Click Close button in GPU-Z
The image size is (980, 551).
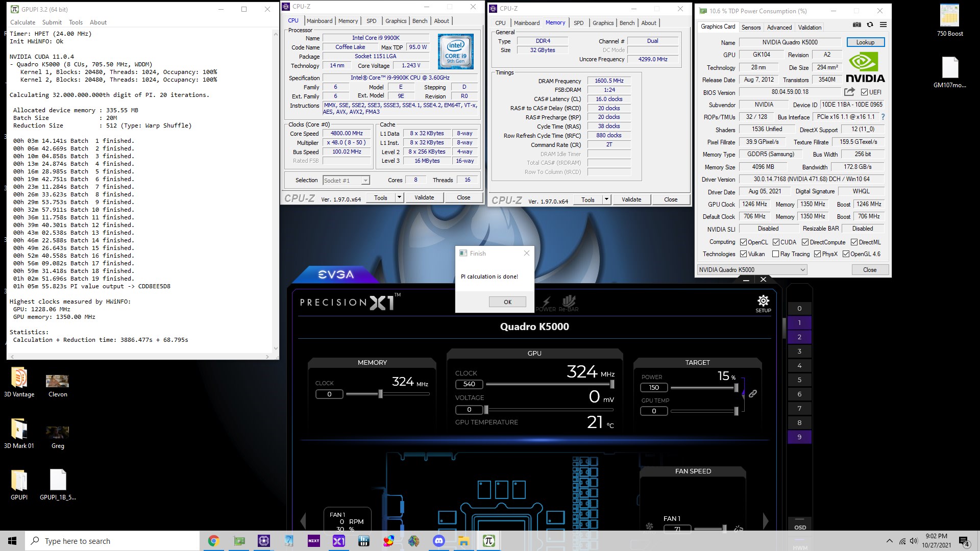coord(870,270)
